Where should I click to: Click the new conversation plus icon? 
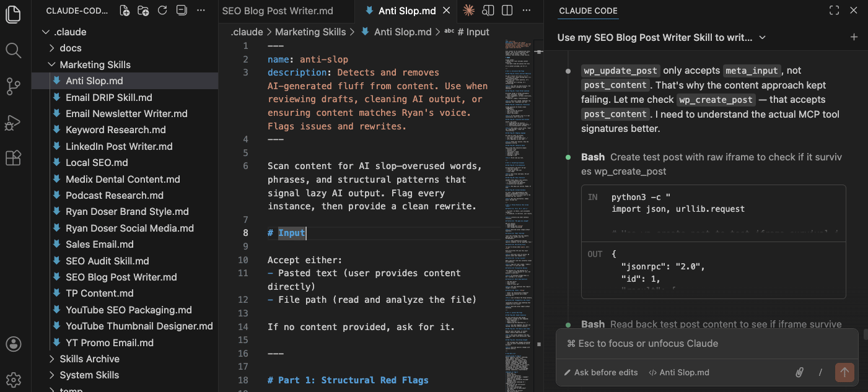(x=854, y=37)
